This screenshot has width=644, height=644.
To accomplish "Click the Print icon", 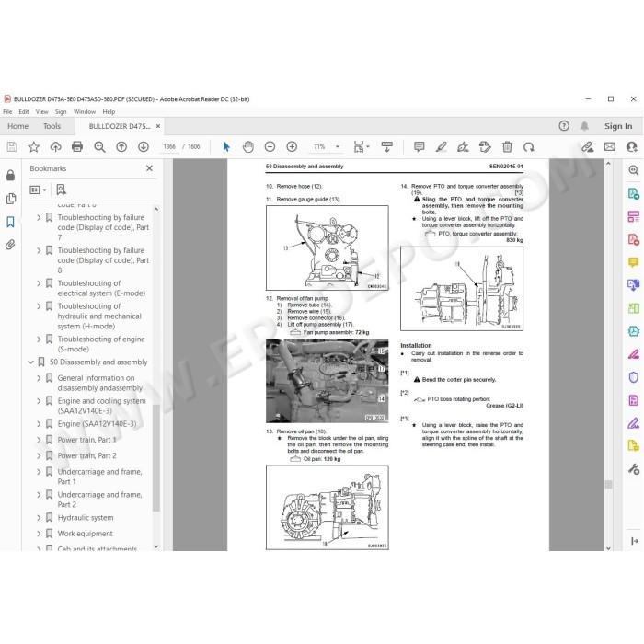I will point(77,146).
